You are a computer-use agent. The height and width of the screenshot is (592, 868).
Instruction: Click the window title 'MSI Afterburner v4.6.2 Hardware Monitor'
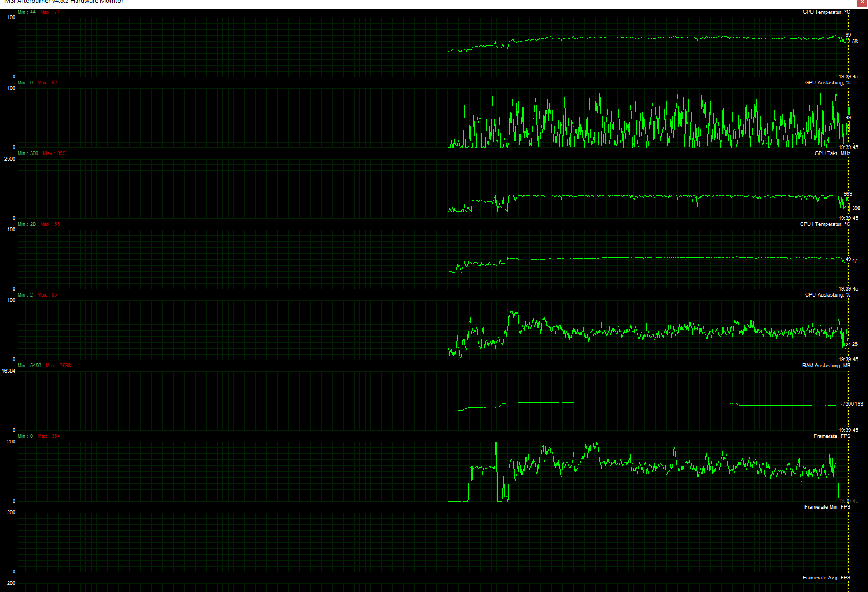[64, 2]
